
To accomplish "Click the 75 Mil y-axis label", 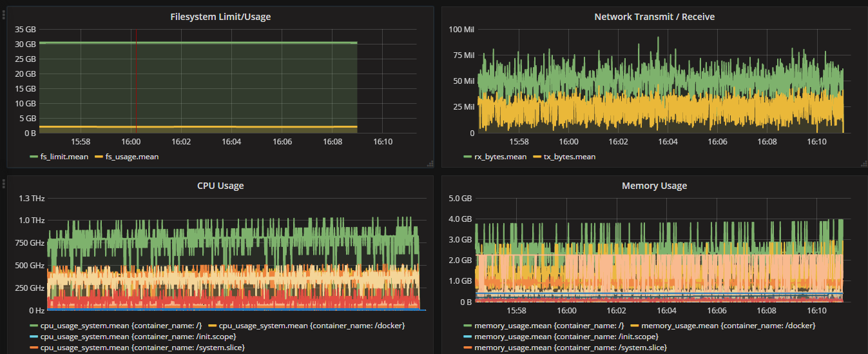I will (464, 55).
